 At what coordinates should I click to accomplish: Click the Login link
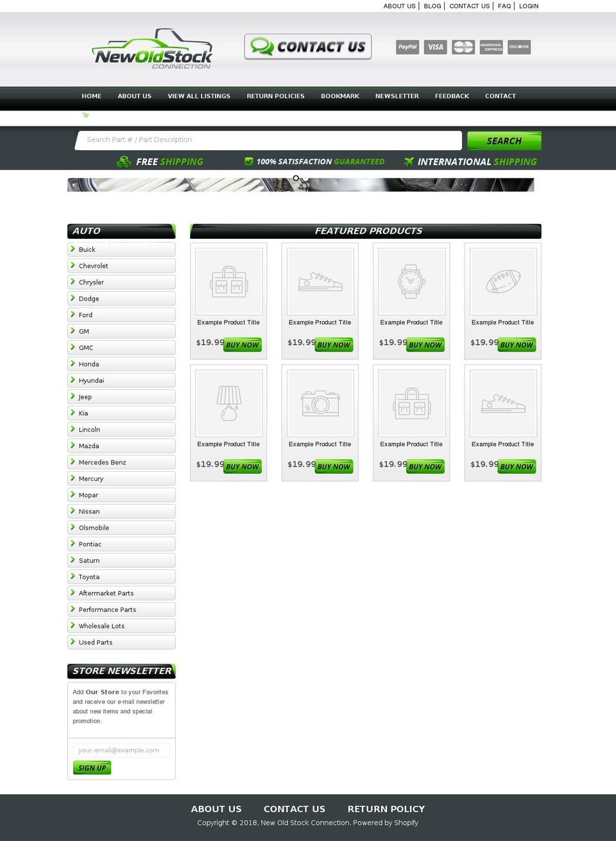(529, 6)
